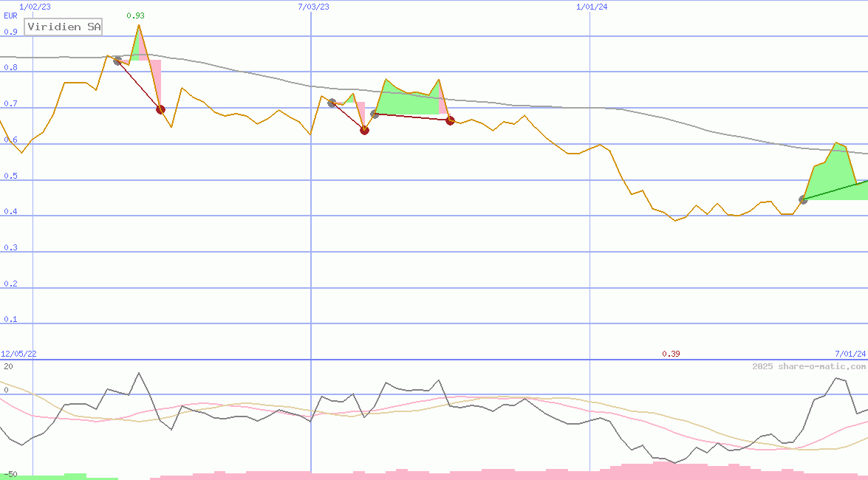Click gray entry marker right of 7/03/23 line
868x480 pixels.
332,103
